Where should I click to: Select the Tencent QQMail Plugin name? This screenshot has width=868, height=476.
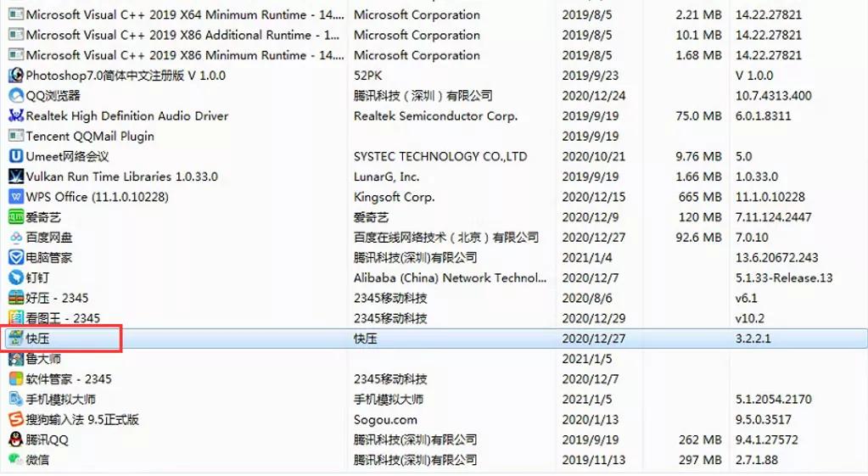[x=90, y=136]
